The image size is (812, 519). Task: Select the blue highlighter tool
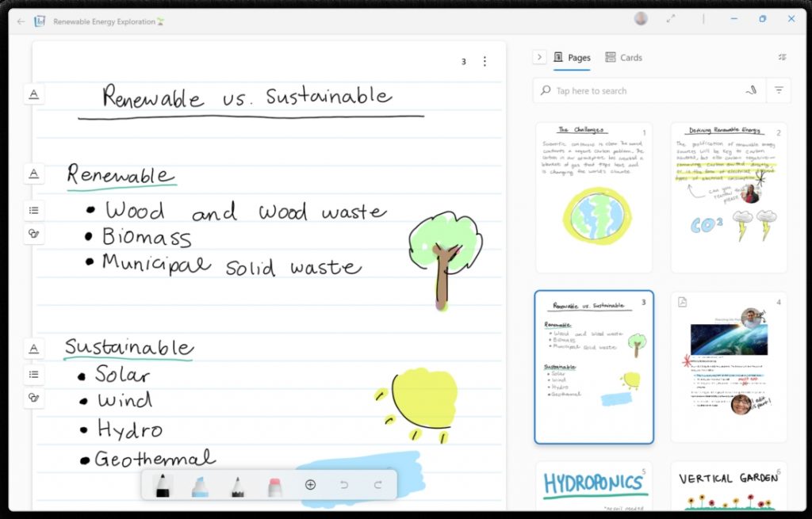pyautogui.click(x=200, y=485)
